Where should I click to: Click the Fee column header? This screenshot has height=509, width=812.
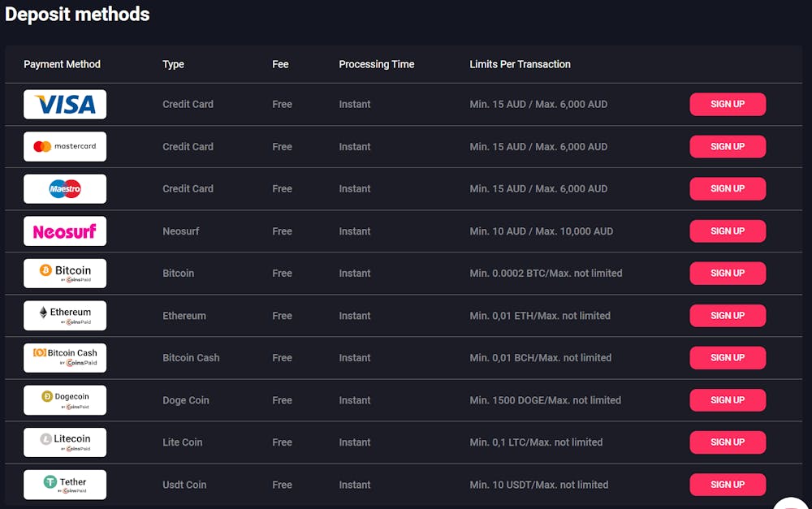(280, 64)
